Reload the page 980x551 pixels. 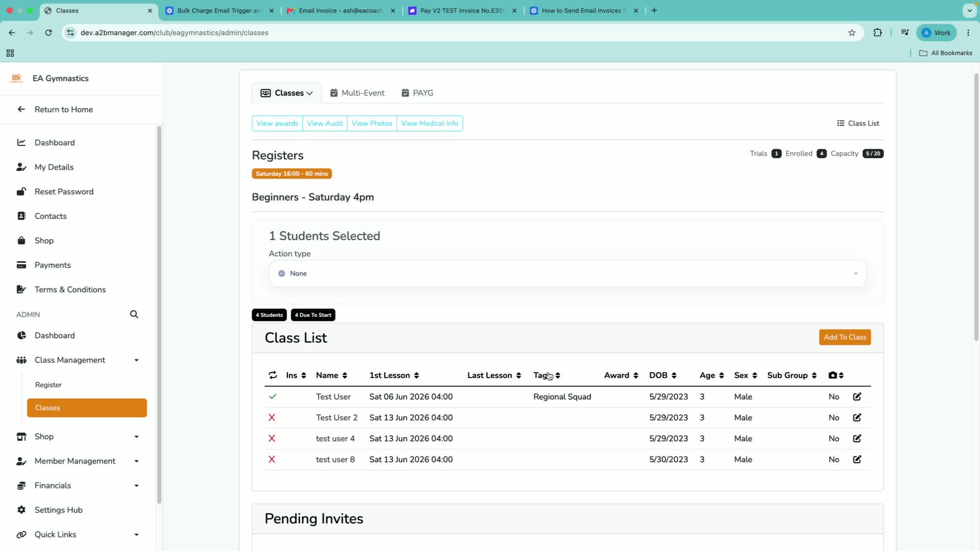(x=48, y=33)
